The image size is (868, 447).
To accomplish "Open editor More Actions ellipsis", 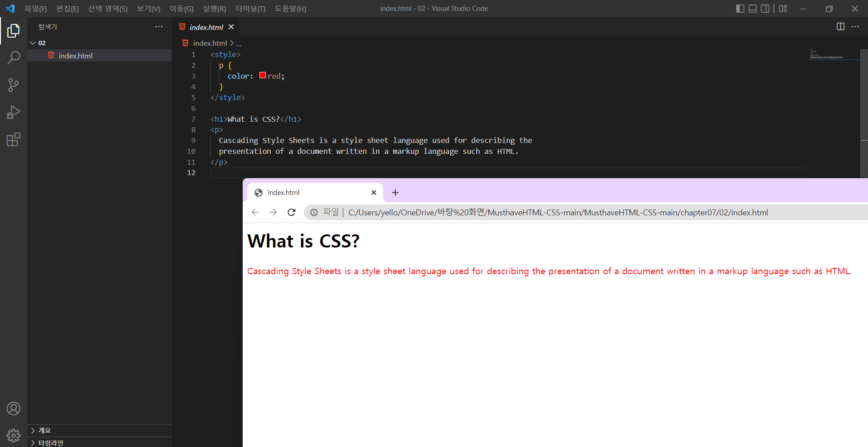I will 855,27.
